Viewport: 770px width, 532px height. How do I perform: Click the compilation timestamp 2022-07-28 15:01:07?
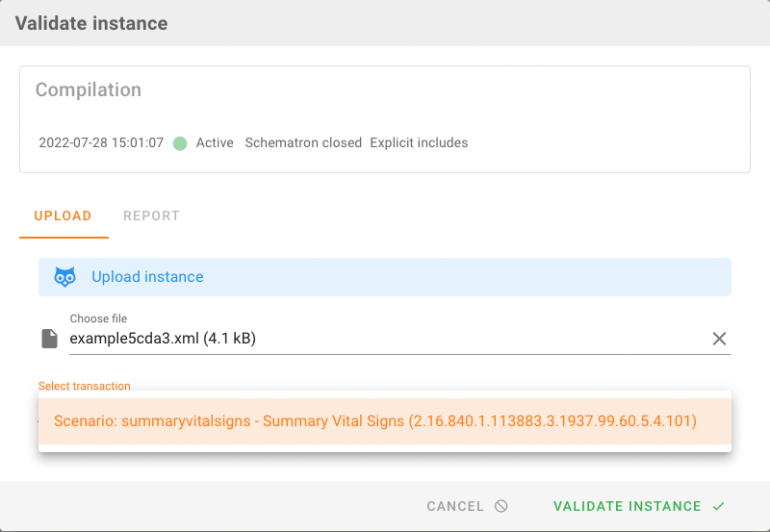pyautogui.click(x=101, y=142)
